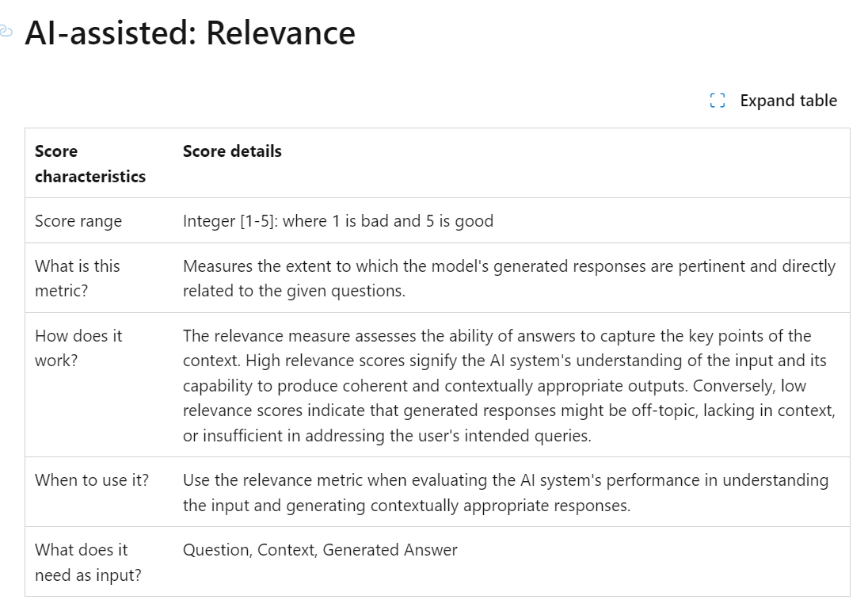868x611 pixels.
Task: Click the Integer [1-5] score range text
Action: [337, 221]
